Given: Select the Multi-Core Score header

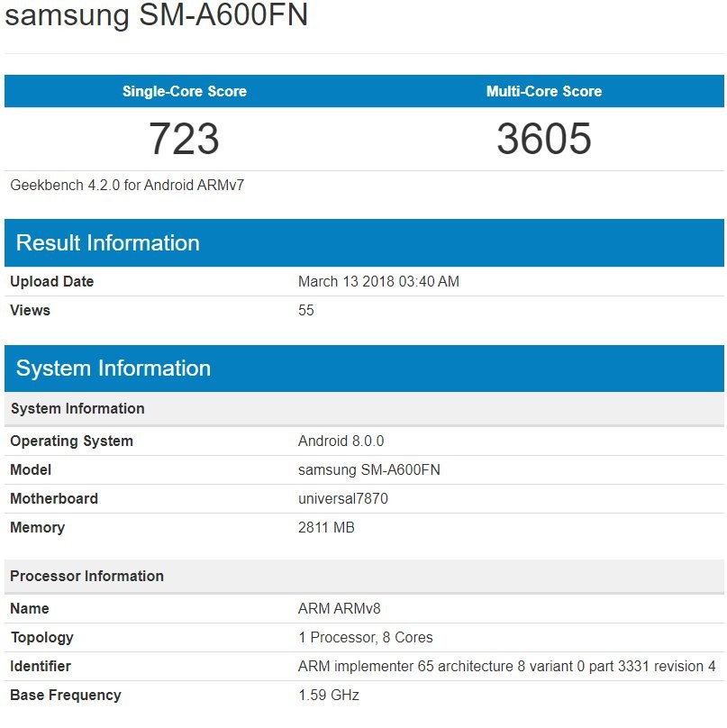Looking at the screenshot, I should point(543,91).
